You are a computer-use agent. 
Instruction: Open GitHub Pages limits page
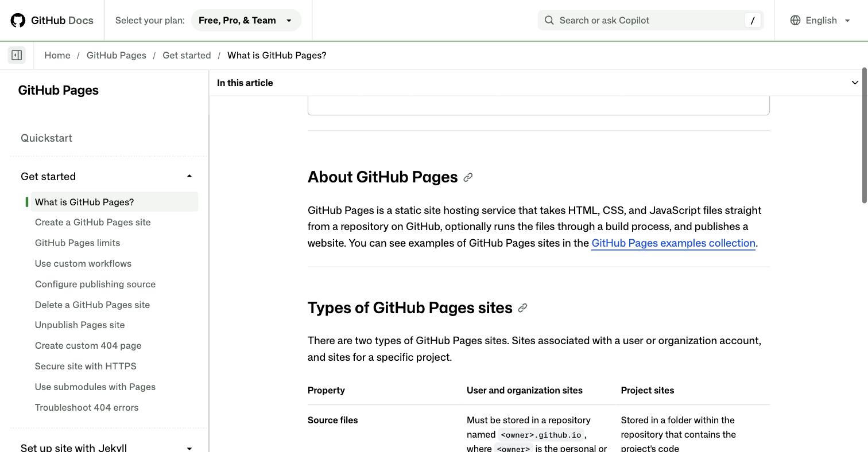77,243
